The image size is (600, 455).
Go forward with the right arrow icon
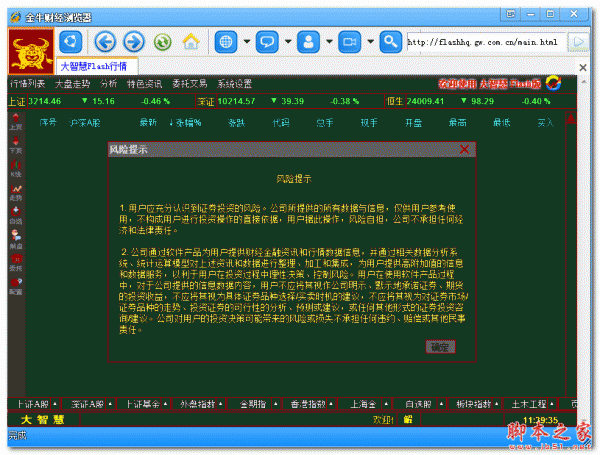134,42
